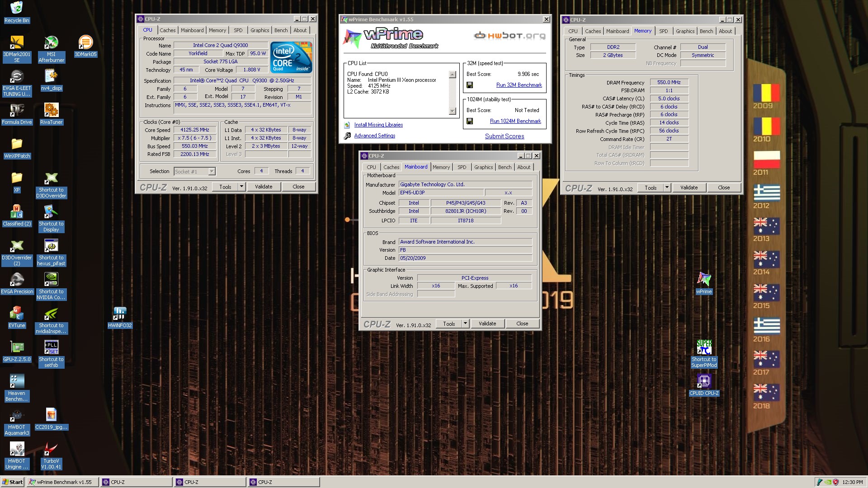Launch TurboV V1.00.41 desktop icon
The width and height of the screenshot is (868, 488).
[x=51, y=456]
